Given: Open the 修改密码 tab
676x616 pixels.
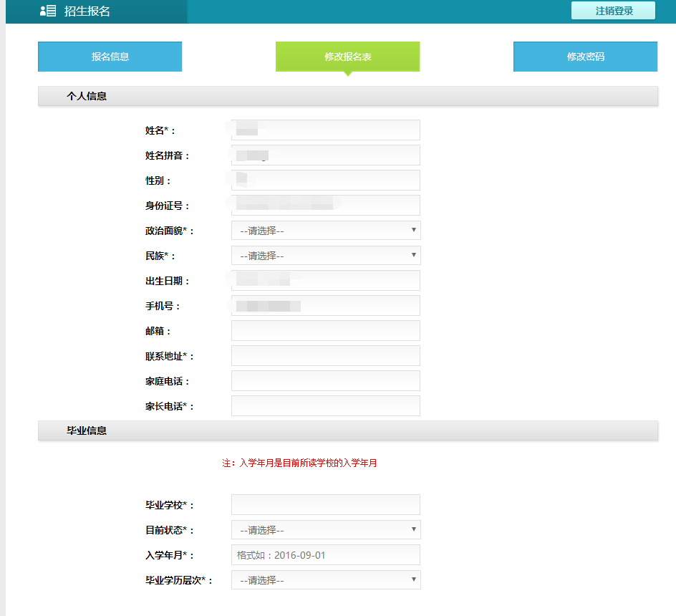Looking at the screenshot, I should pos(585,57).
